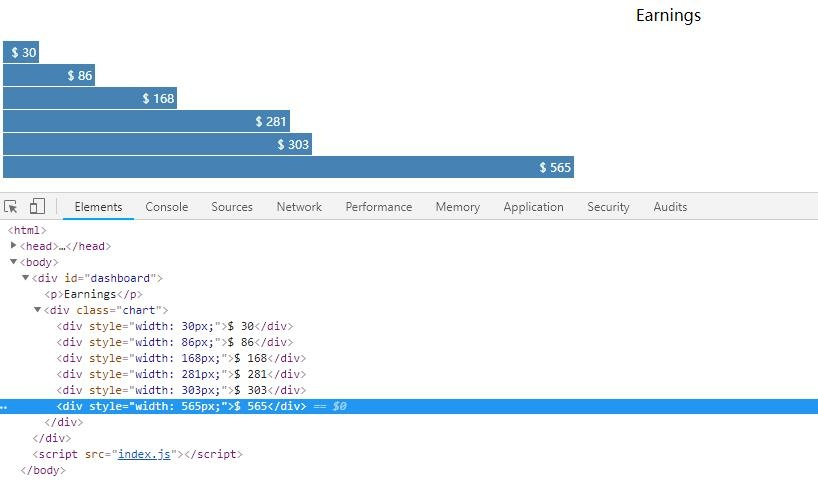Screen dimensions: 818x481
Task: Switch to the Sources tab
Action: 232,207
